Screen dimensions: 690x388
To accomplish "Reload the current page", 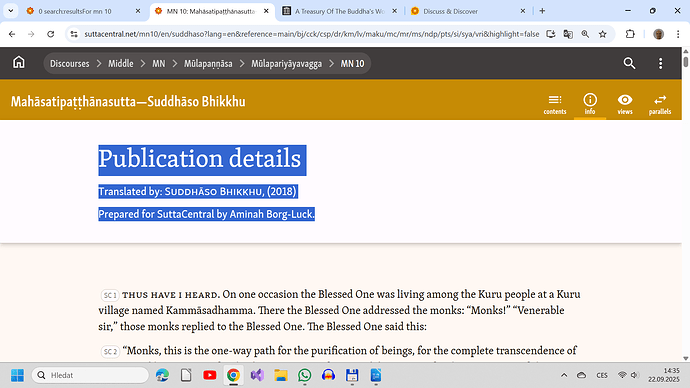I will [x=51, y=34].
